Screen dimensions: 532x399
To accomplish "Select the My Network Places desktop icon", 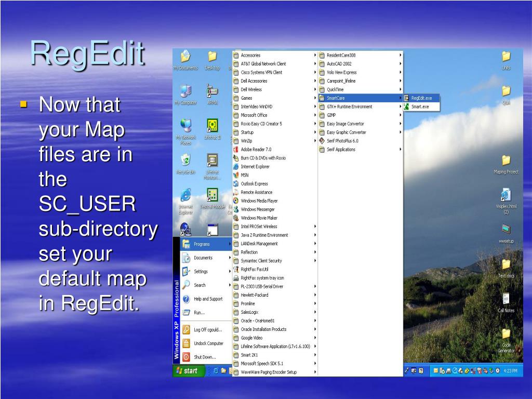I will click(x=185, y=132).
